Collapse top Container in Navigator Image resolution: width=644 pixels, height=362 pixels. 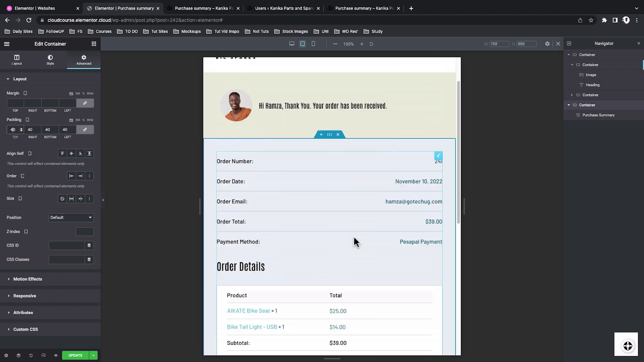click(569, 55)
